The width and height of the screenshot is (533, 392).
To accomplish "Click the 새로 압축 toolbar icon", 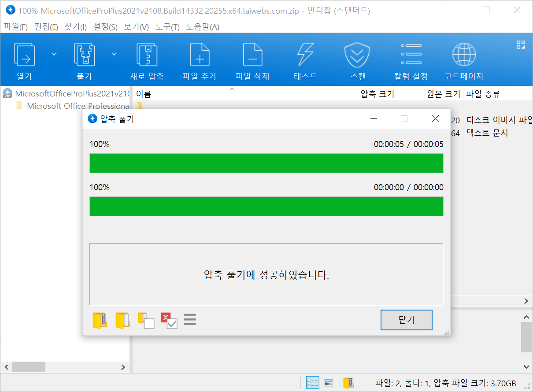I will click(147, 55).
